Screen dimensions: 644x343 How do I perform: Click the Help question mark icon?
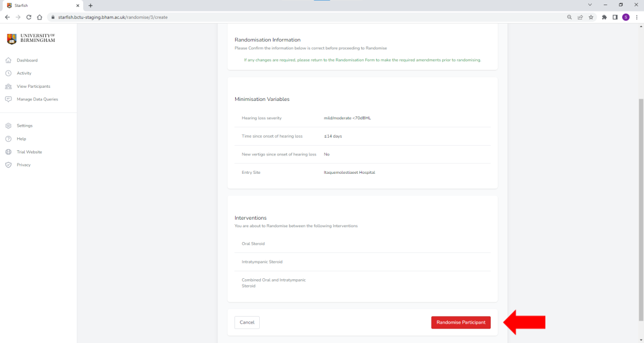[x=8, y=139]
